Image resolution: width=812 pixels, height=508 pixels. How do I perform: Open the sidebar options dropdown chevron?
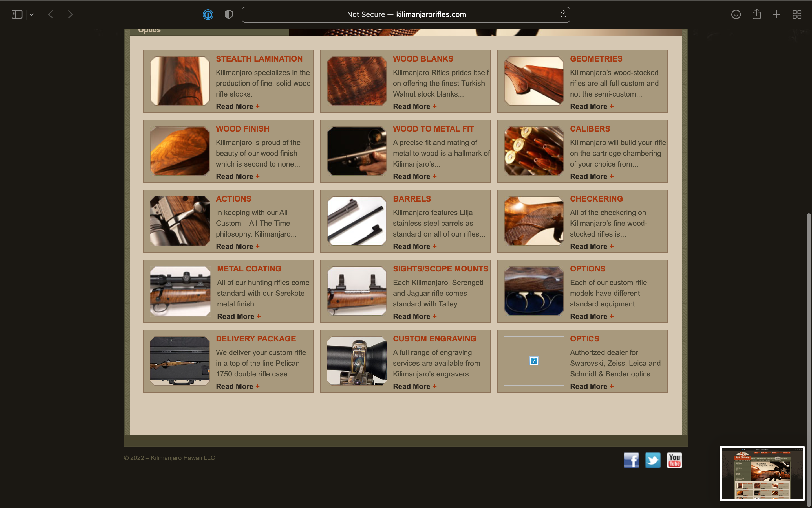pyautogui.click(x=32, y=14)
